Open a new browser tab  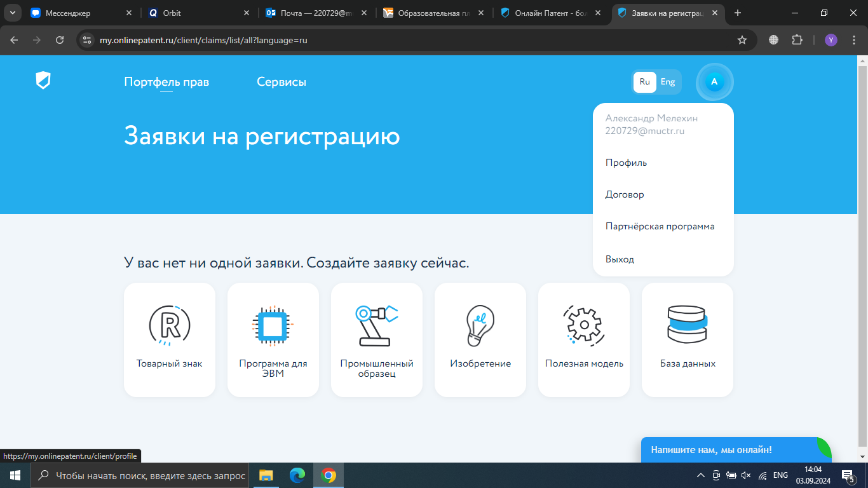click(738, 13)
